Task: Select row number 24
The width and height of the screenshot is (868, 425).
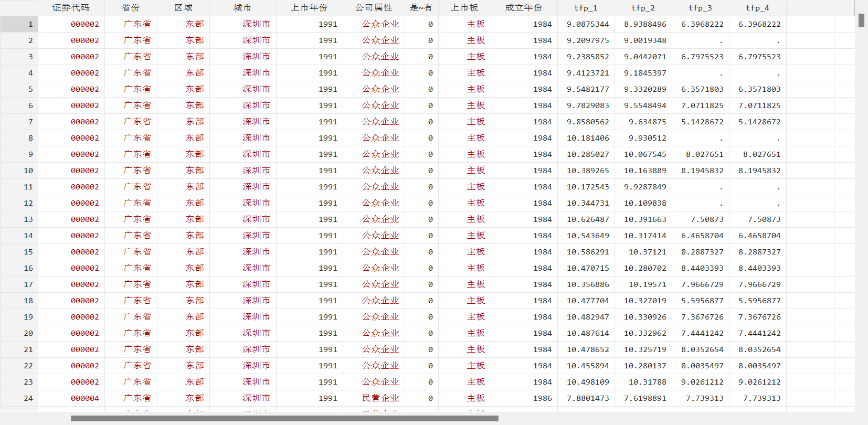Action: point(19,398)
